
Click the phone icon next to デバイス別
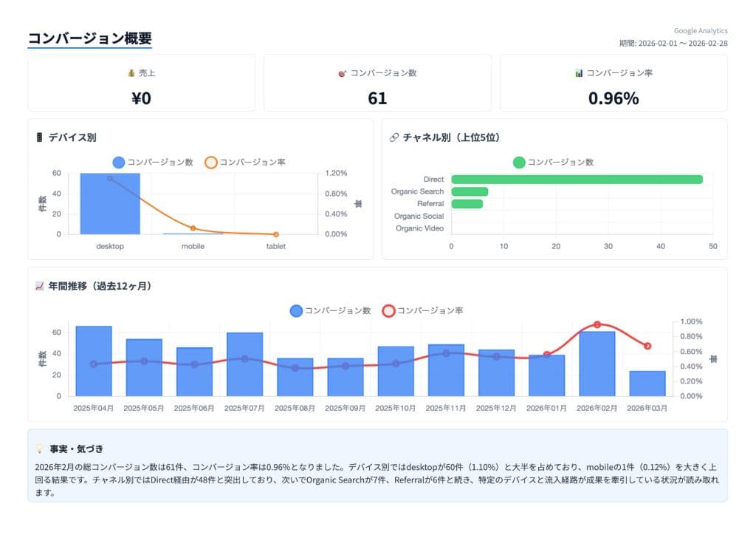click(39, 137)
